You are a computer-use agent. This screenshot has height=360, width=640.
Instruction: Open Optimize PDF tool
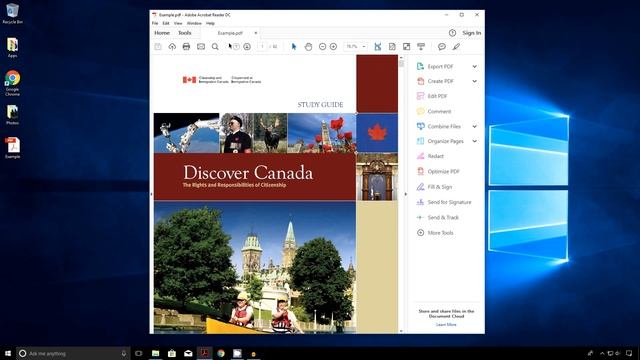click(443, 171)
